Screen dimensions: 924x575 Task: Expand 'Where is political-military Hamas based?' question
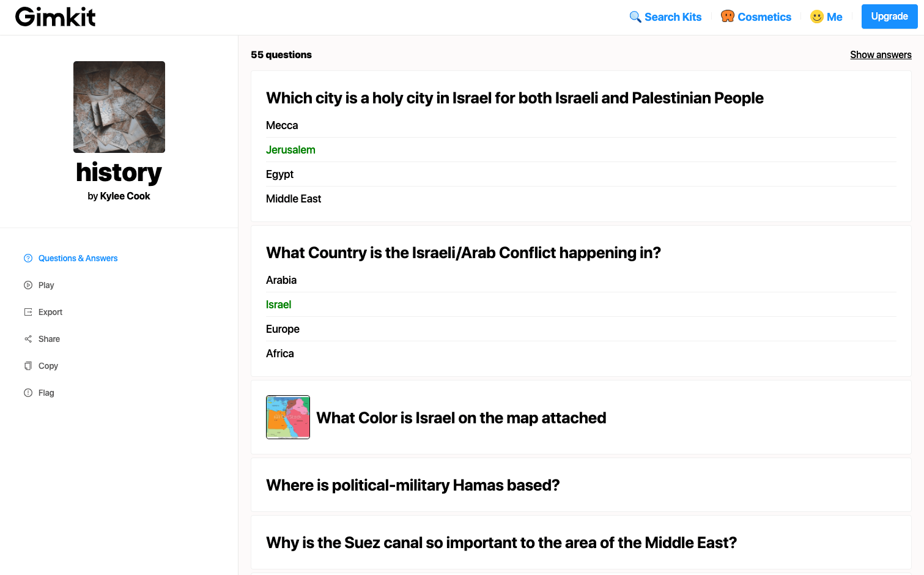pyautogui.click(x=581, y=485)
